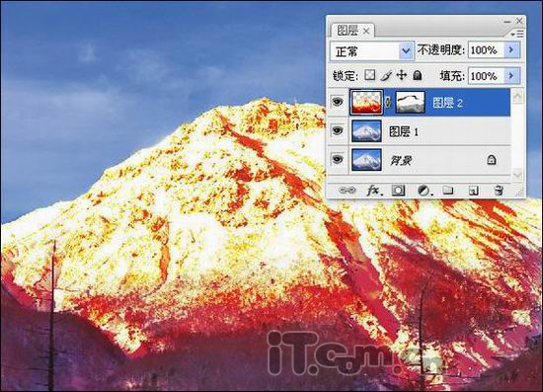
Task: Toggle lock transparent pixels icon
Action: pos(370,75)
